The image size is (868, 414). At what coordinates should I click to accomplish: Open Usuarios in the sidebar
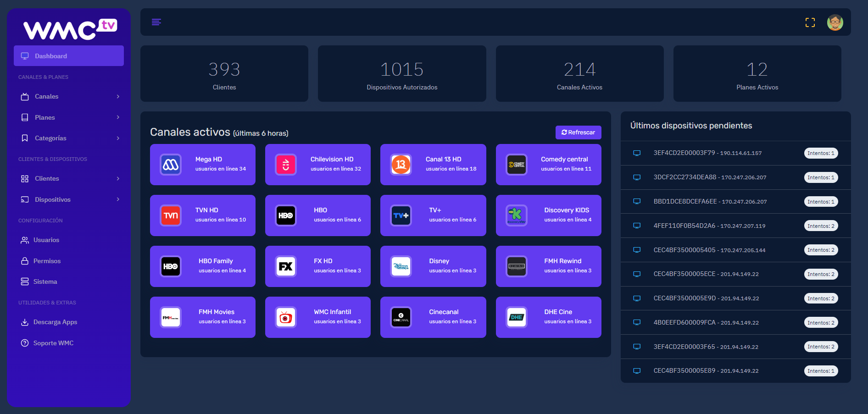click(x=69, y=240)
